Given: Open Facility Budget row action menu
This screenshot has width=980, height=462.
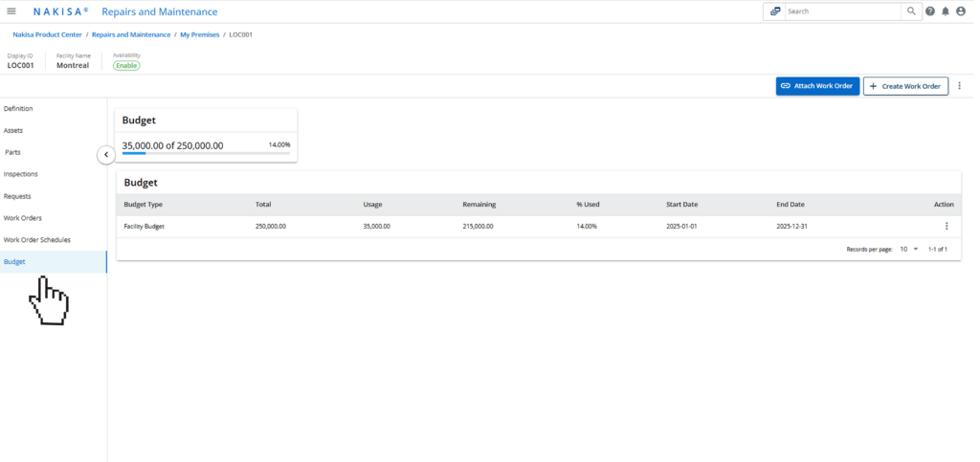Looking at the screenshot, I should pyautogui.click(x=947, y=227).
